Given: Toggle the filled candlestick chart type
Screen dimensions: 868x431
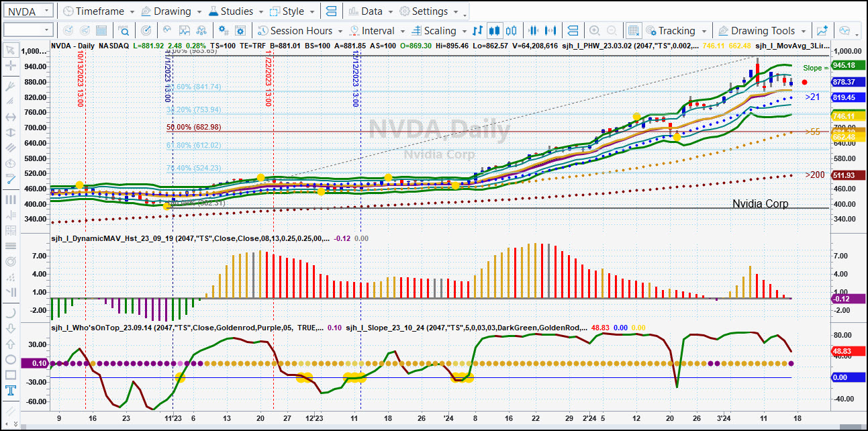Looking at the screenshot, I should [x=495, y=30].
